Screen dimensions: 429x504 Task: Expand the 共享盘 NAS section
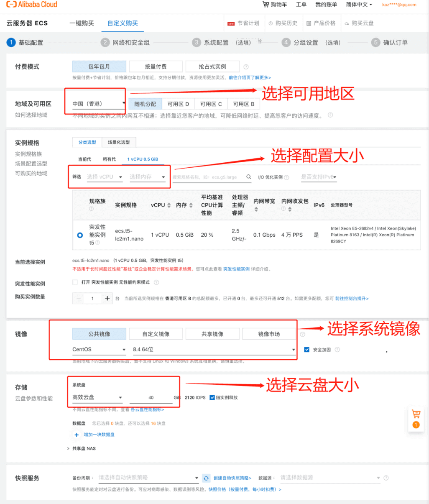(x=82, y=449)
